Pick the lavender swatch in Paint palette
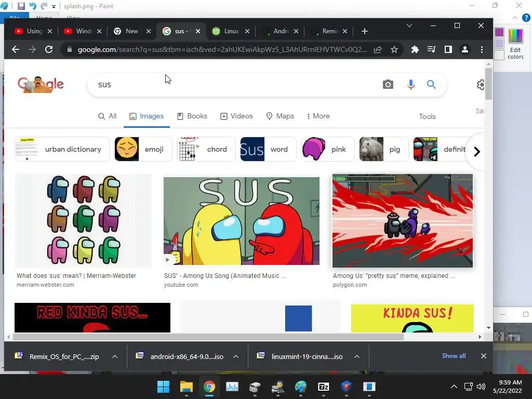Image resolution: width=532 pixels, height=399 pixels. click(x=499, y=44)
